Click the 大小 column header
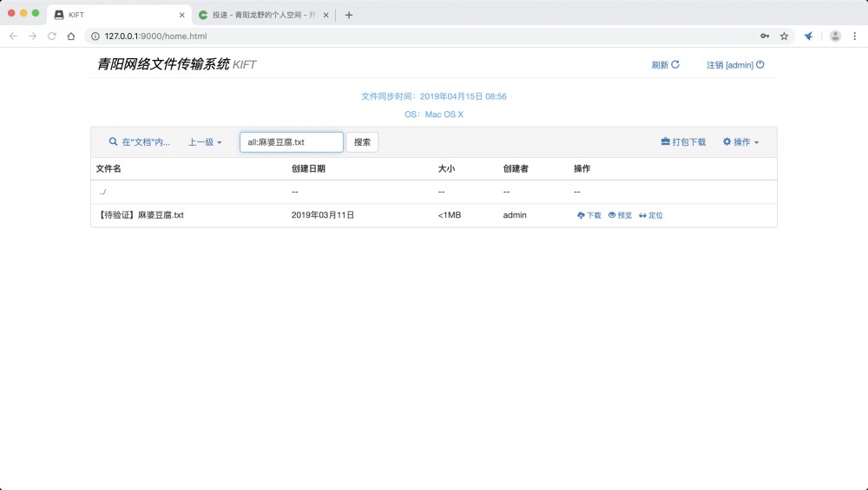The width and height of the screenshot is (868, 490). pyautogui.click(x=446, y=168)
